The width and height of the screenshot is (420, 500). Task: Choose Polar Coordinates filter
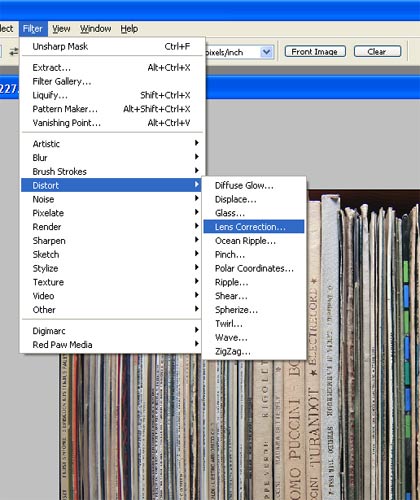(254, 268)
